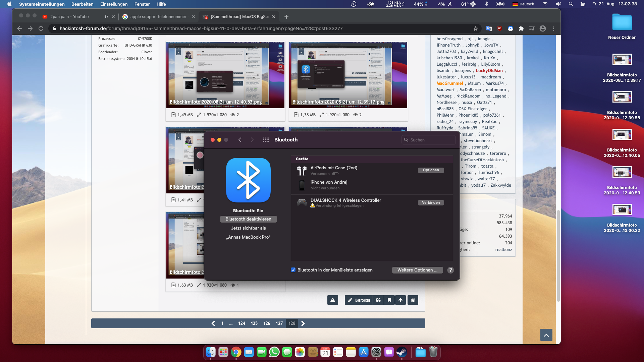Screen dimensions: 644x362
Task: Open the Fenster menu in the menu bar
Action: point(142,4)
